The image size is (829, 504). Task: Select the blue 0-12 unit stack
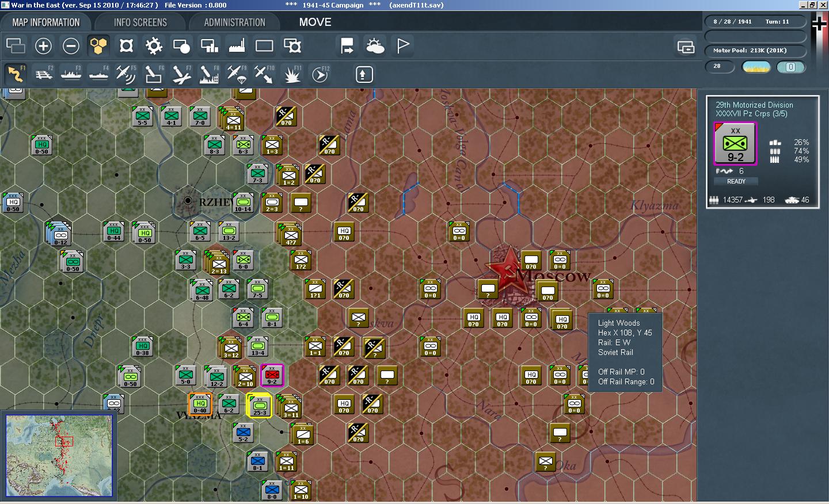click(59, 234)
